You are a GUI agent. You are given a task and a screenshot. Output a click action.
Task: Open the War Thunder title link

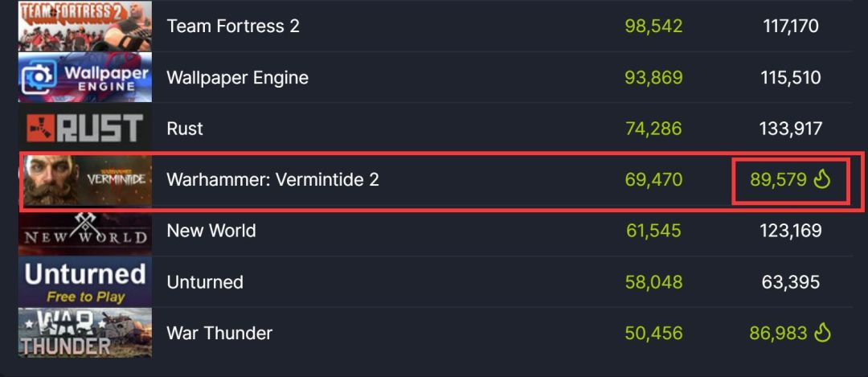pyautogui.click(x=219, y=333)
